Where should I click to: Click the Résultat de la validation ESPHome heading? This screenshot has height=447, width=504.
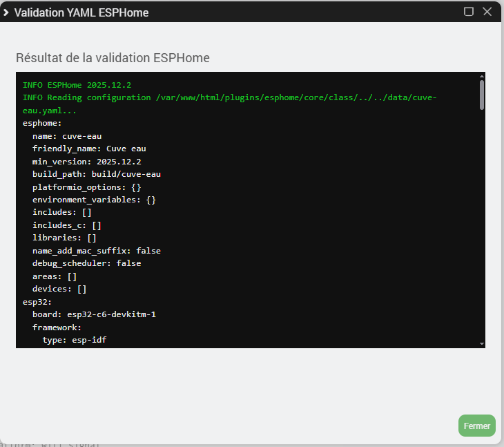[113, 58]
